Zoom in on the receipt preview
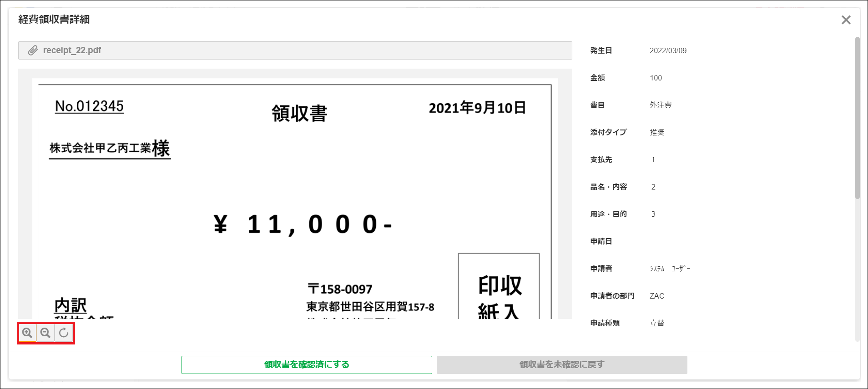The width and height of the screenshot is (868, 389). coord(27,333)
